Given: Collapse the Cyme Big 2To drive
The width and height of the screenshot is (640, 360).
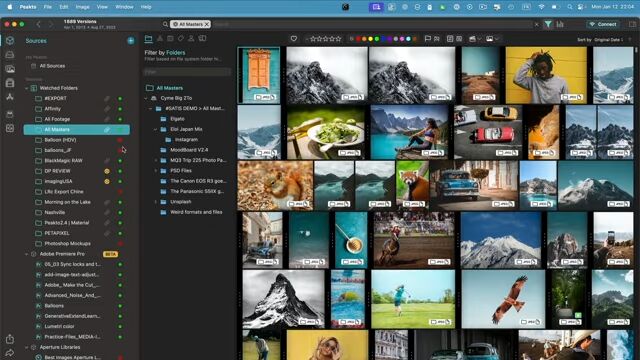Looking at the screenshot, I should coord(146,98).
